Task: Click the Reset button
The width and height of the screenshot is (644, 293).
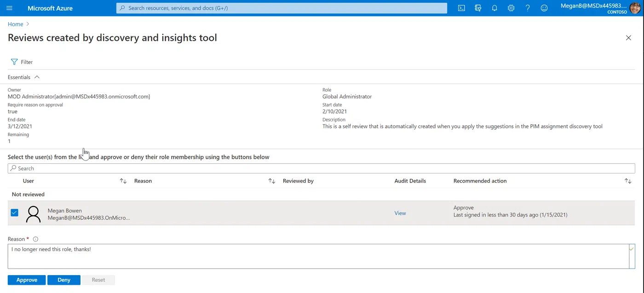Action: (x=98, y=280)
